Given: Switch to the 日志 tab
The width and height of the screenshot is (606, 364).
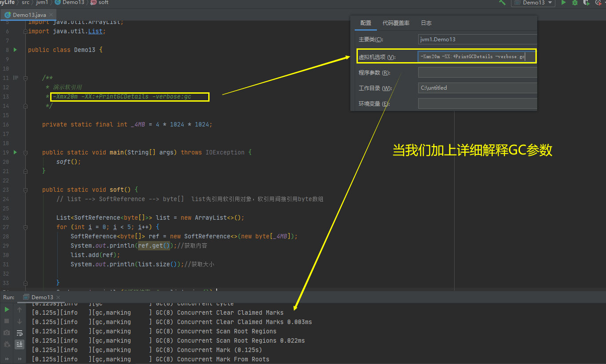Looking at the screenshot, I should (426, 23).
